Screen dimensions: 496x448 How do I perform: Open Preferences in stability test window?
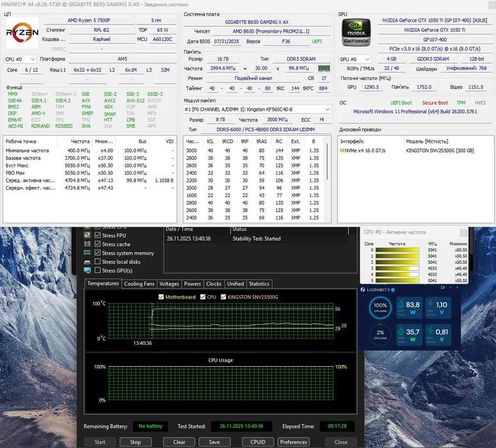click(293, 442)
